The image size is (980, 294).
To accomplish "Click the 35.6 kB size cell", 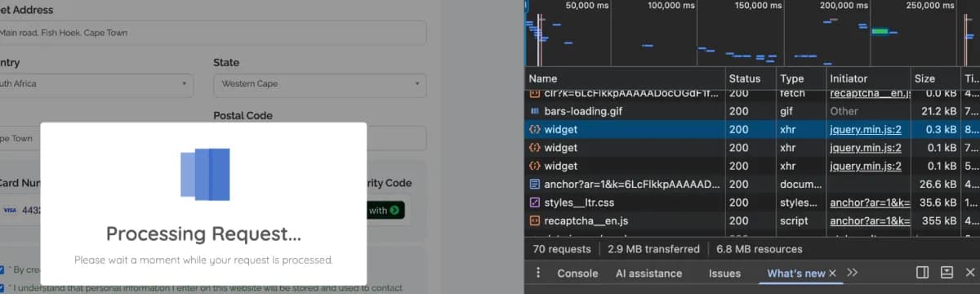I will point(938,203).
